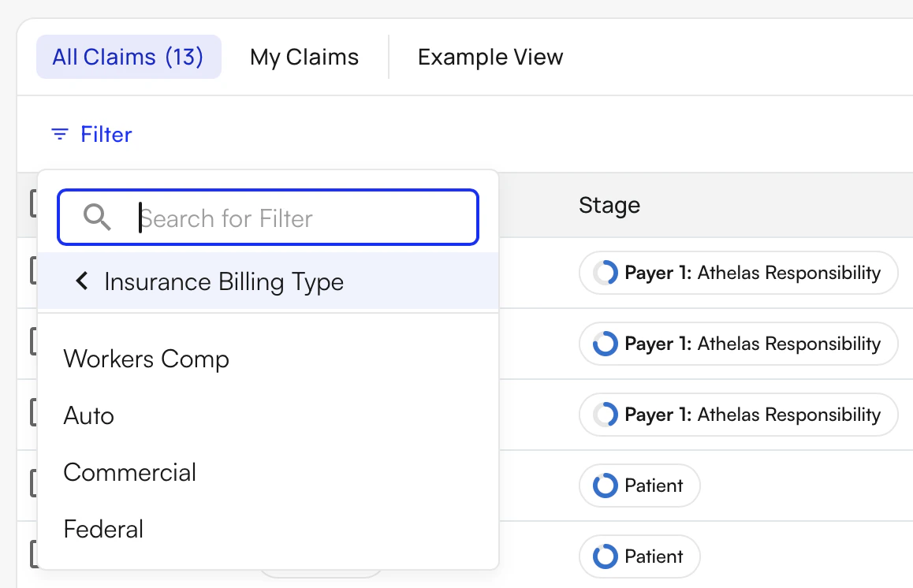Click the progress ring on the second Payer 1 badge
This screenshot has width=913, height=588.
pos(604,344)
